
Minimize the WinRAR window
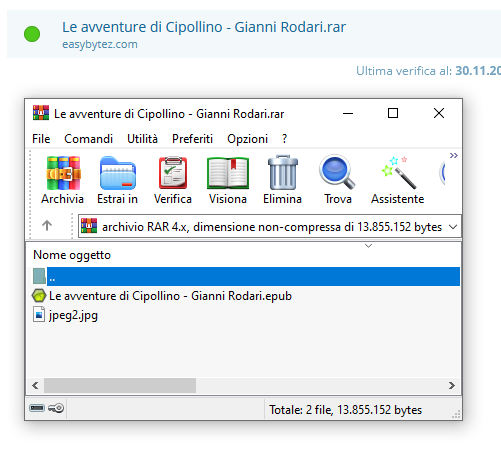pos(348,114)
